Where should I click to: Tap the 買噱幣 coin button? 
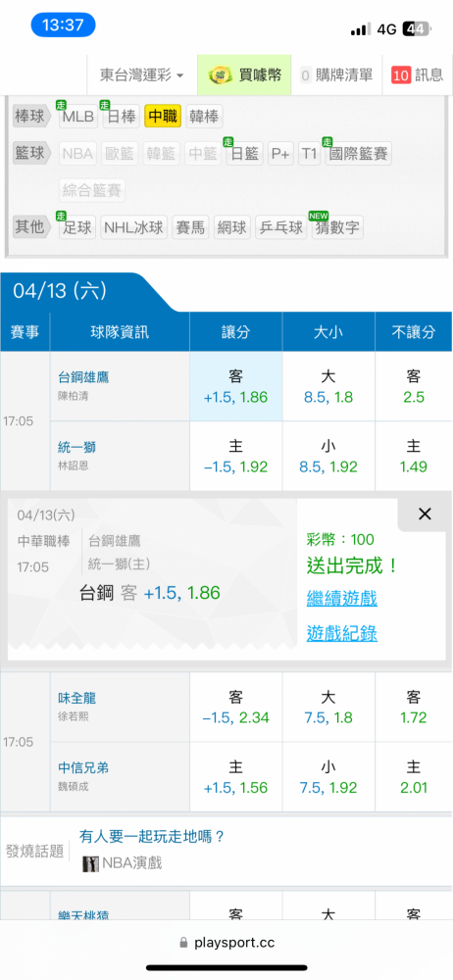point(245,75)
